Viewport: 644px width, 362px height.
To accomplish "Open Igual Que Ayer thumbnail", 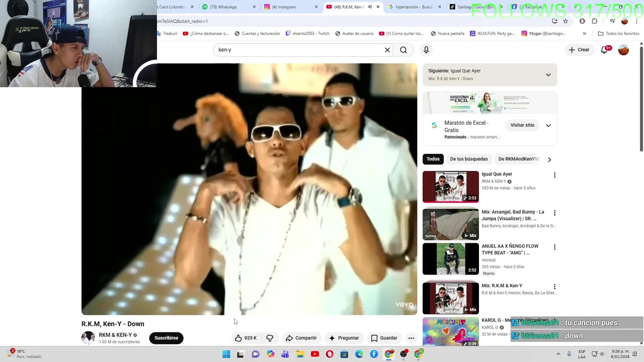I will point(451,187).
